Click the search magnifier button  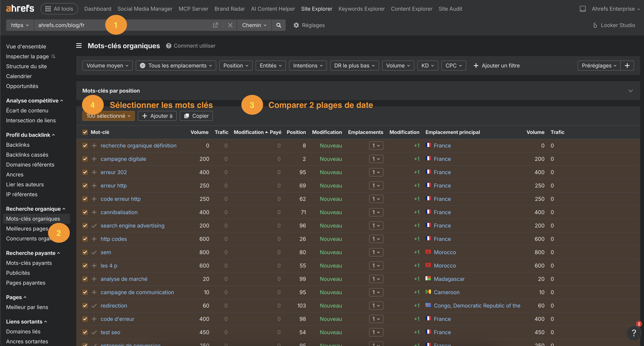[x=279, y=25]
